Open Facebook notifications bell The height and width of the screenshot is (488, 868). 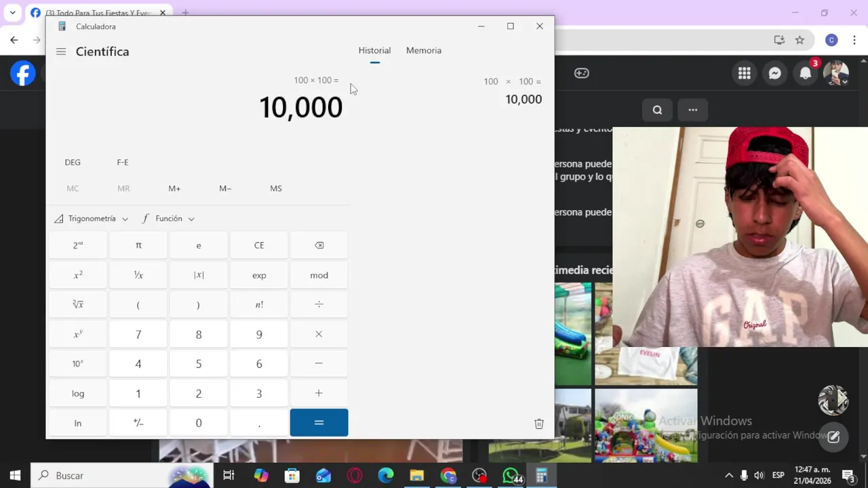pos(806,73)
